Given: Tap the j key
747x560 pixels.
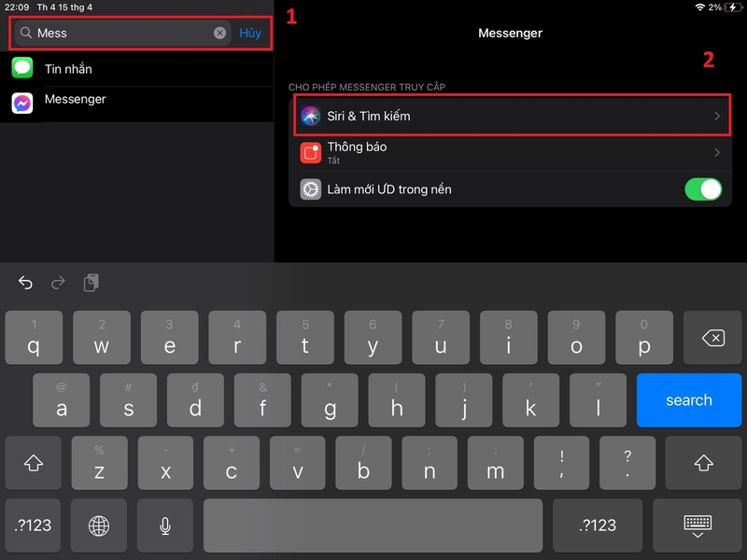Looking at the screenshot, I should click(x=464, y=400).
